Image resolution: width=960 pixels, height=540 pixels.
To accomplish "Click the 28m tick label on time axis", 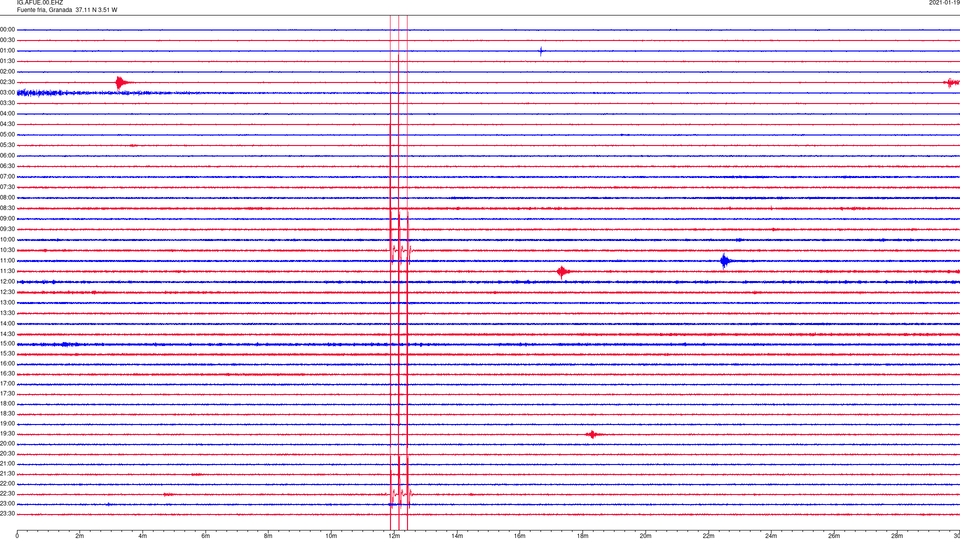I will click(x=896, y=536).
